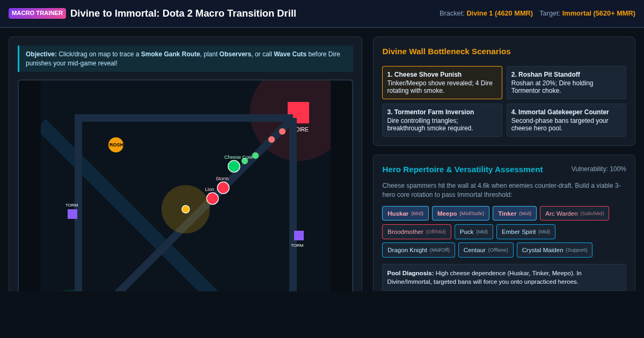Screen dimensions: 644x338
Task: Toggle the Huskar (Mid) hero chip
Action: 406,214
